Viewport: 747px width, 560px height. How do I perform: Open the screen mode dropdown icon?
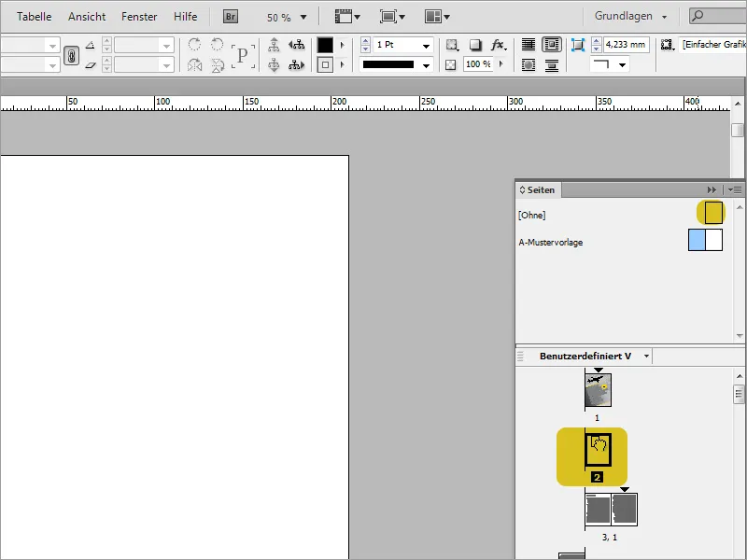[x=392, y=17]
